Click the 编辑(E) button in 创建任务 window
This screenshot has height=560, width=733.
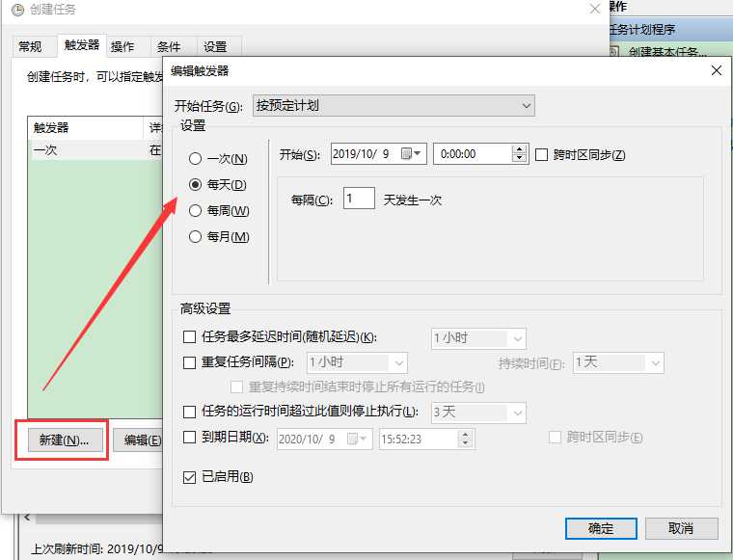point(138,440)
